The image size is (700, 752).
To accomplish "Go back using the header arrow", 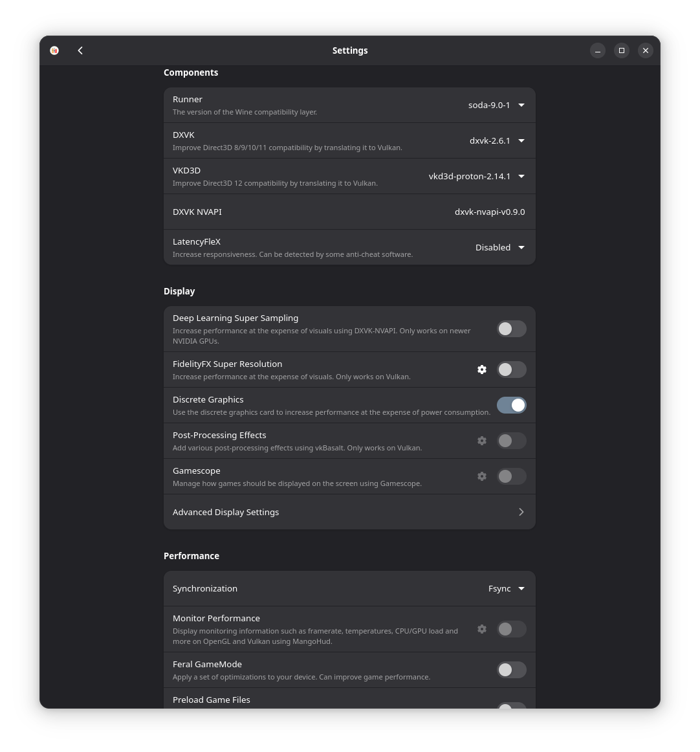I will (80, 50).
